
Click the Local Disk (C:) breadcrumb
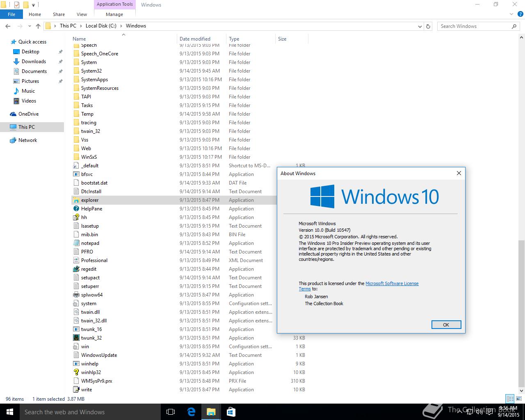click(x=101, y=26)
